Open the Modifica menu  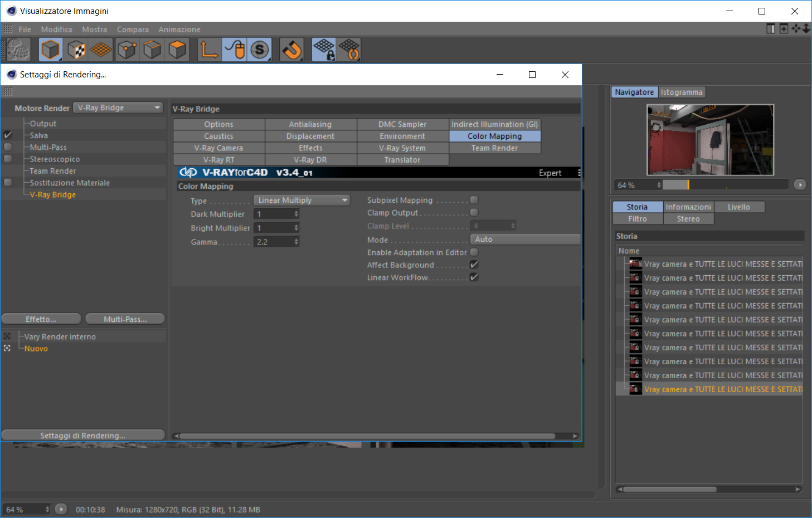[56, 30]
